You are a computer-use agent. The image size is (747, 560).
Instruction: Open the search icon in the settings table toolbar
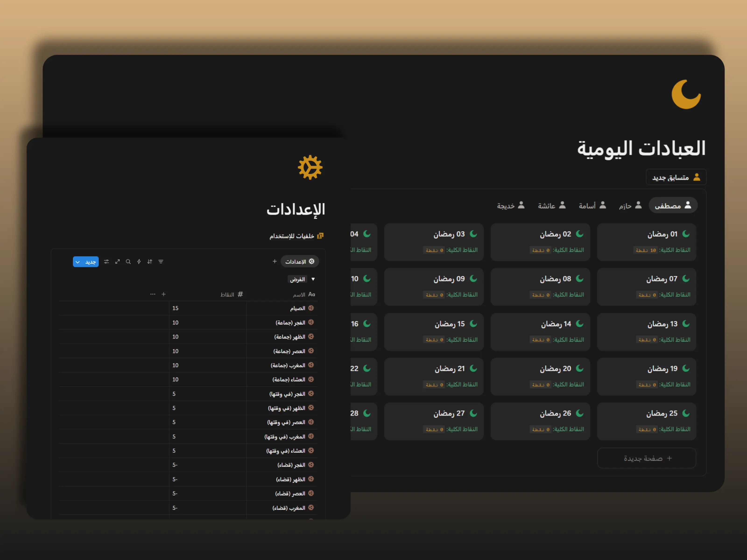[x=128, y=261]
